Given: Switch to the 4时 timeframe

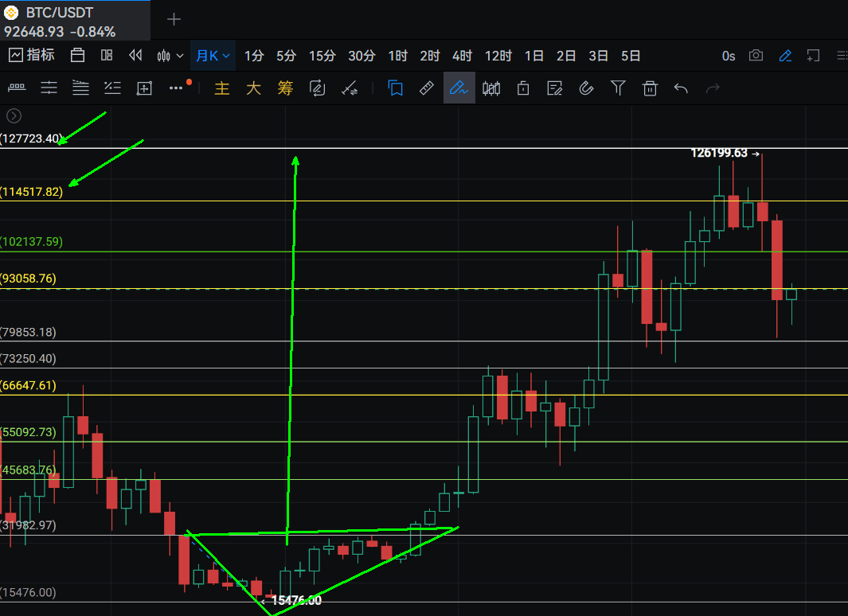Looking at the screenshot, I should (x=462, y=56).
